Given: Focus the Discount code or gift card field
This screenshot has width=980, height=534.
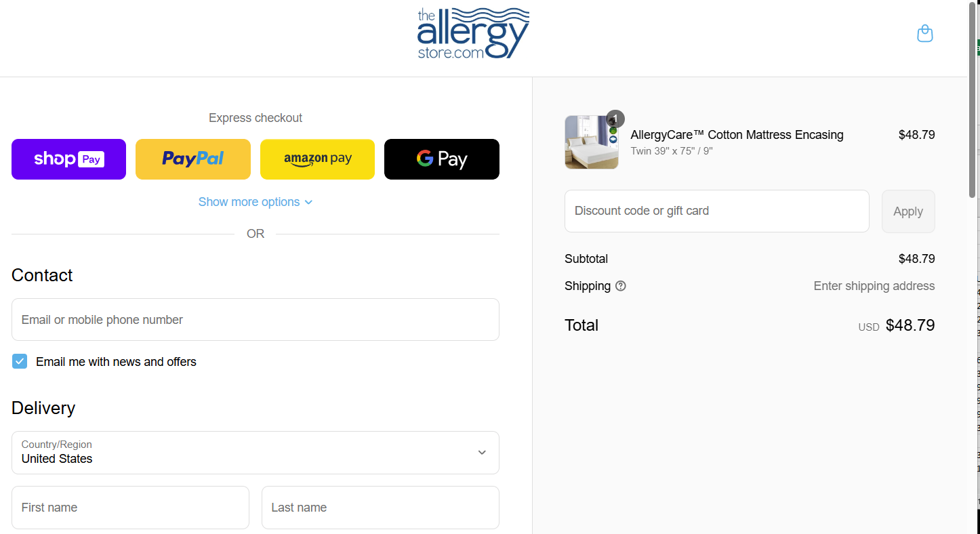Looking at the screenshot, I should click(x=717, y=211).
